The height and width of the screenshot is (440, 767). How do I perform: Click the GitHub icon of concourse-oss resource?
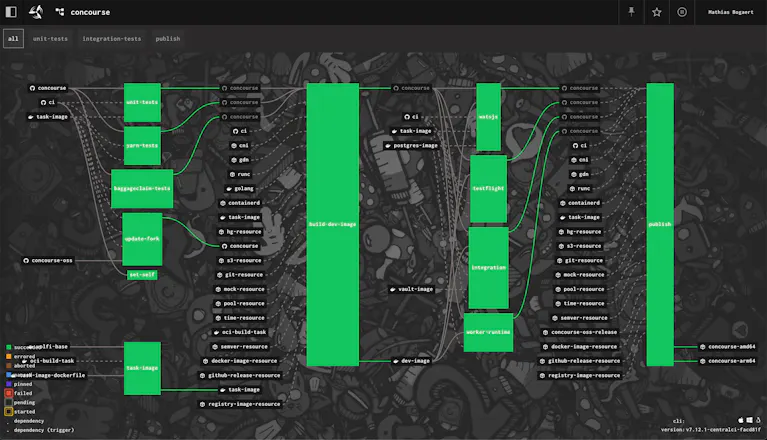pyautogui.click(x=26, y=261)
